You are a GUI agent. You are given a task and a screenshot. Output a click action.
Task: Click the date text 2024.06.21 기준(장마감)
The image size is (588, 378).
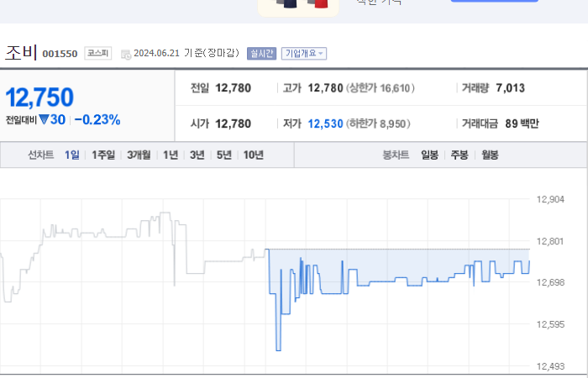coord(186,53)
